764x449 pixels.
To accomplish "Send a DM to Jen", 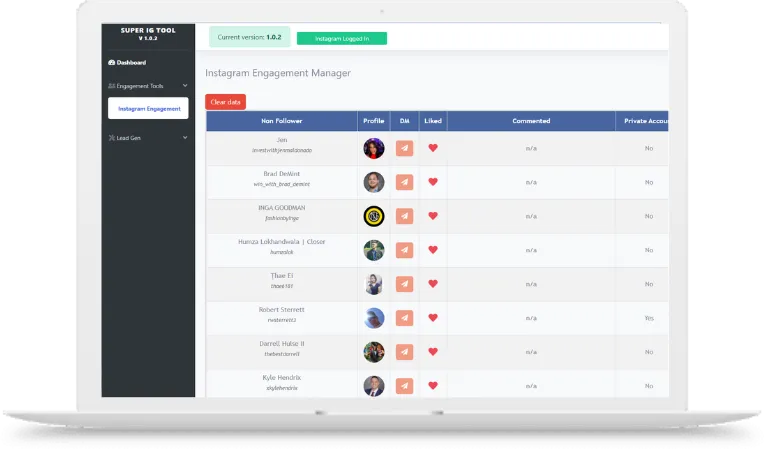I will point(404,148).
